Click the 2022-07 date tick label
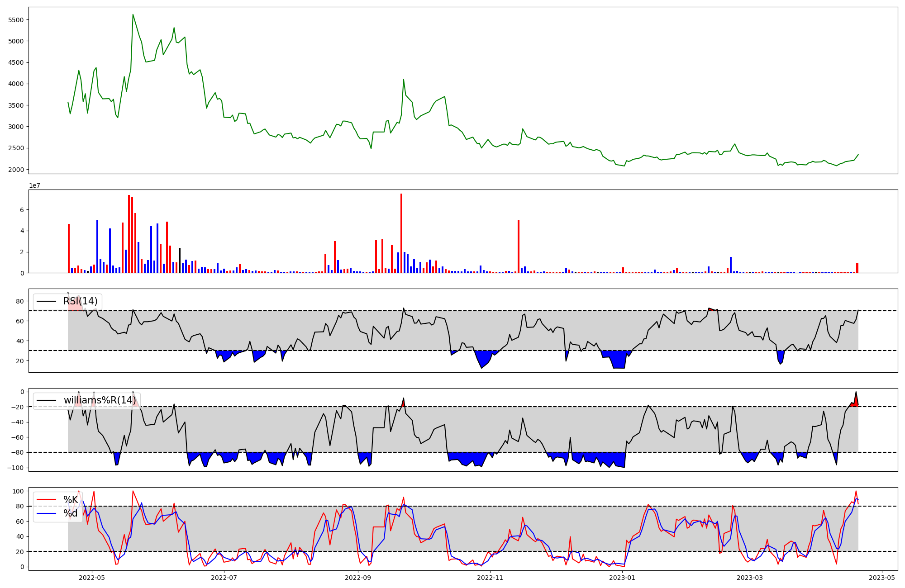 224,578
